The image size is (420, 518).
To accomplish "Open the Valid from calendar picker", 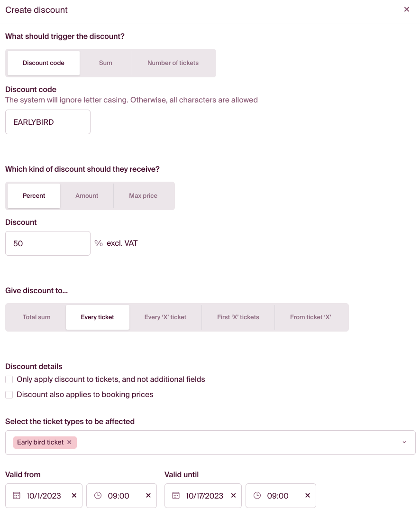I will click(17, 496).
